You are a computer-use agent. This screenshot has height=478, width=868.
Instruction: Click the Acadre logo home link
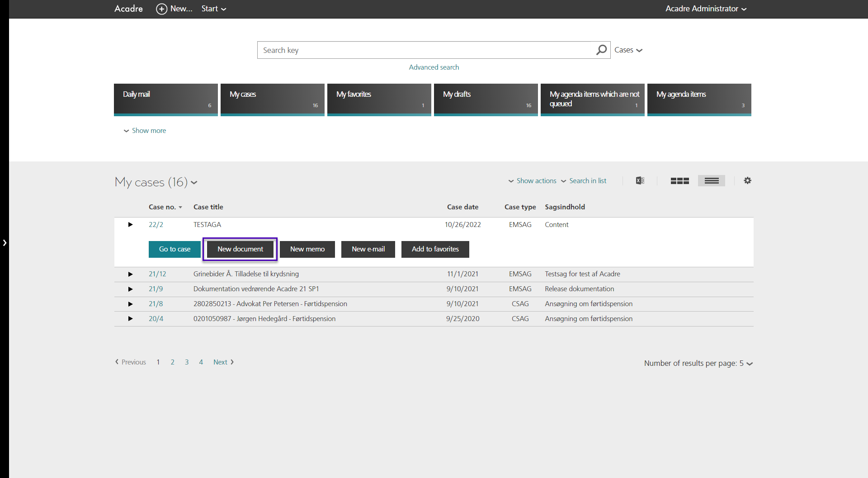(x=128, y=9)
